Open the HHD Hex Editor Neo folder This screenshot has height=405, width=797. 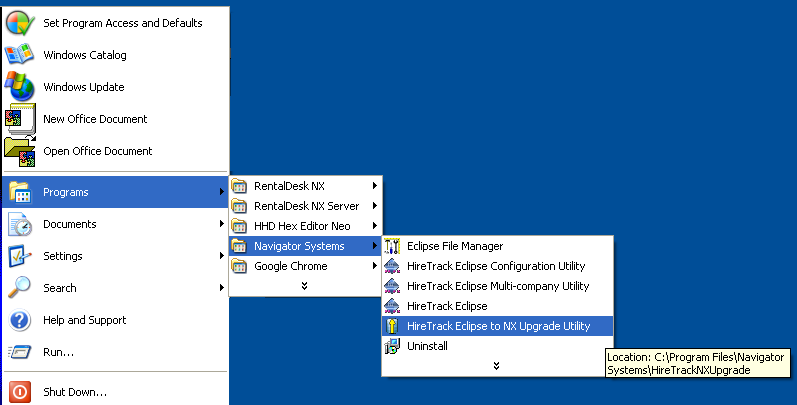point(301,226)
